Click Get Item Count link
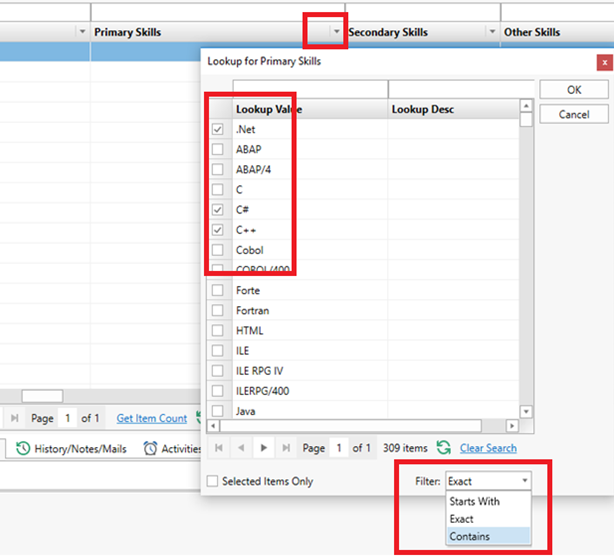This screenshot has height=557, width=614. click(152, 418)
